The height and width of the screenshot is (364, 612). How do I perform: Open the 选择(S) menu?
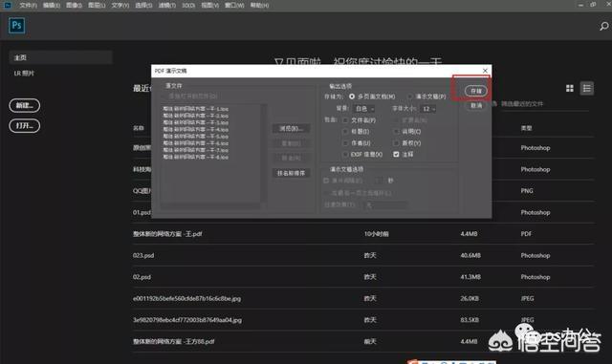(143, 6)
